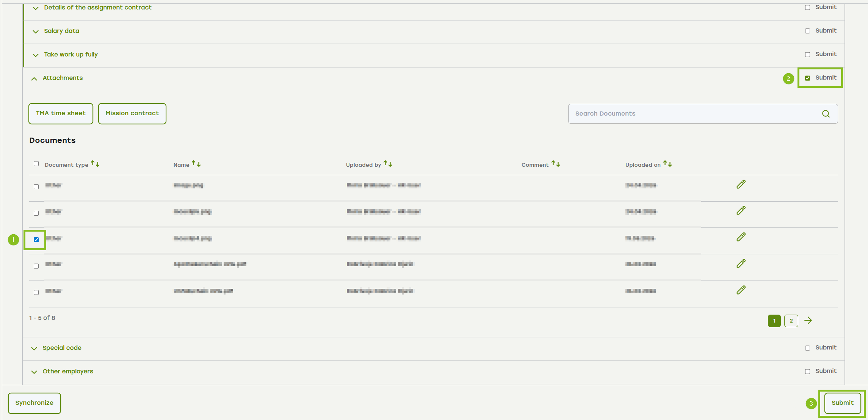Select page 1 in pagination
This screenshot has height=420, width=868.
774,321
